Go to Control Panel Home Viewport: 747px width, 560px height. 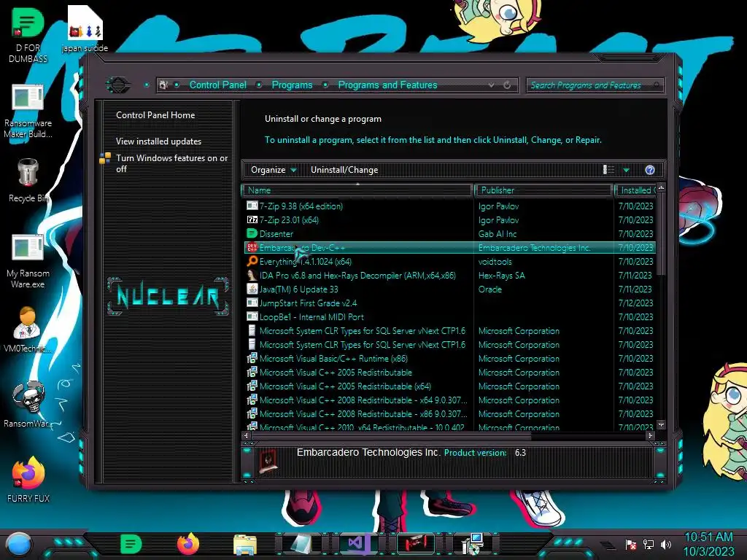click(x=155, y=115)
